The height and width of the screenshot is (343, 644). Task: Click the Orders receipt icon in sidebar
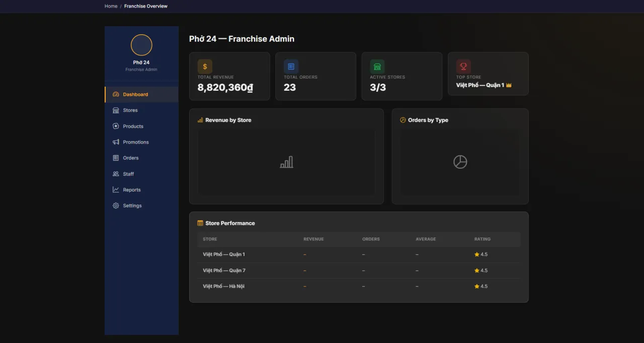pos(116,158)
